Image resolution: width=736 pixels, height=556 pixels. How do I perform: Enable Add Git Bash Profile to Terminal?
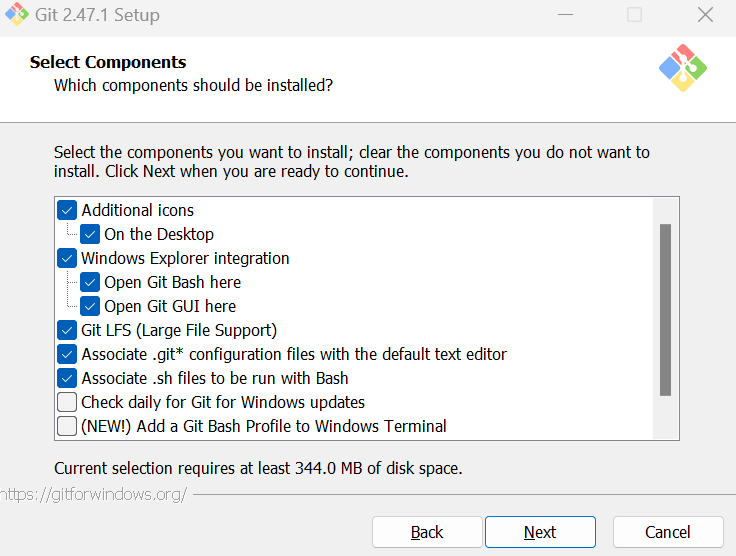[x=67, y=426]
